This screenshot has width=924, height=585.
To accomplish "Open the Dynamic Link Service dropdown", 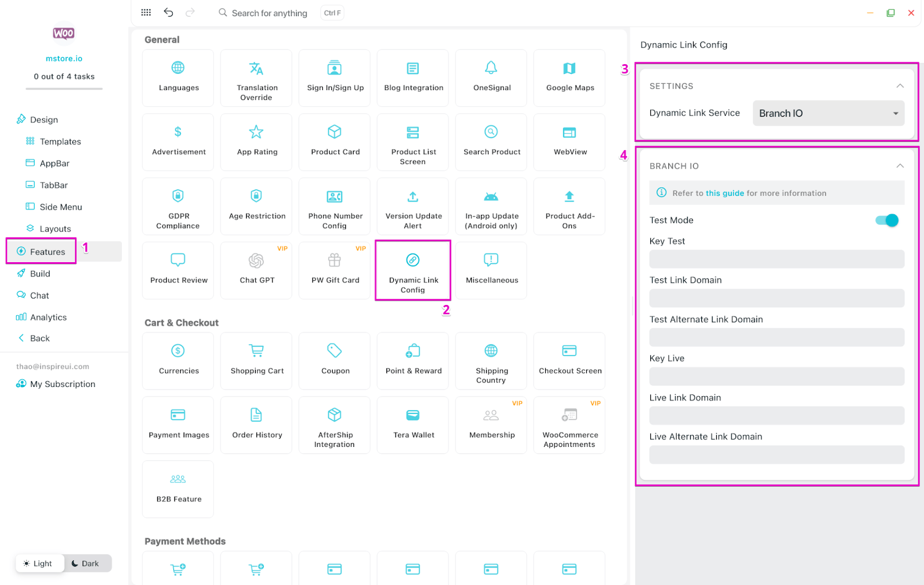I will pos(828,113).
